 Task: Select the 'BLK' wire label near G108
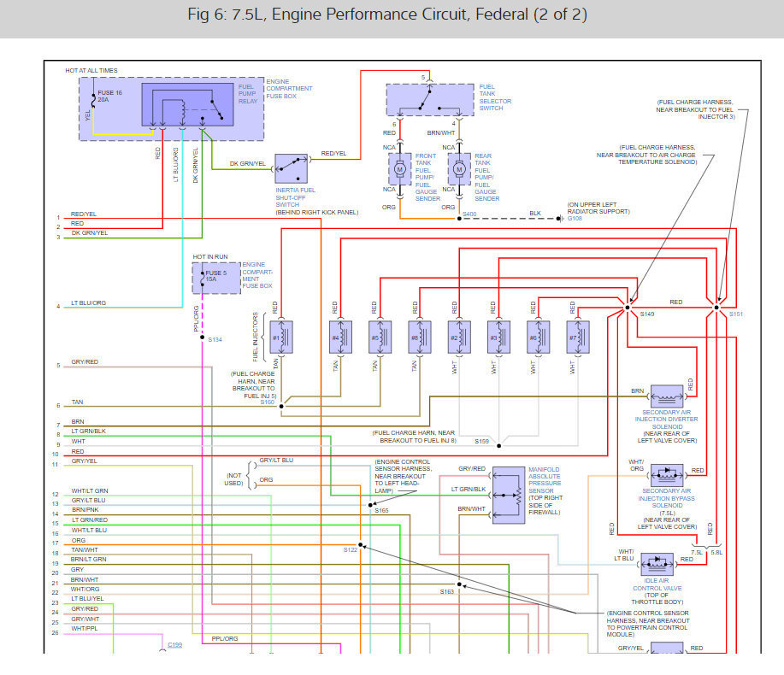coord(535,214)
